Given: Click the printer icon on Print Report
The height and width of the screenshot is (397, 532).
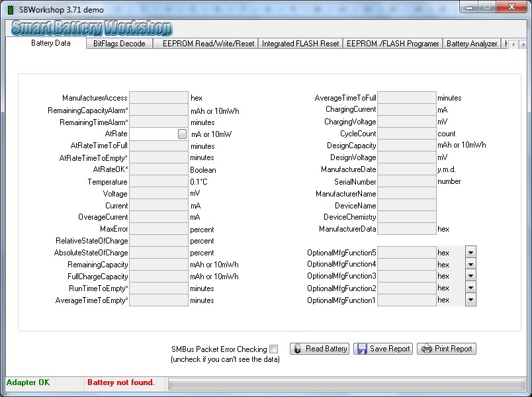Looking at the screenshot, I should pyautogui.click(x=427, y=349).
